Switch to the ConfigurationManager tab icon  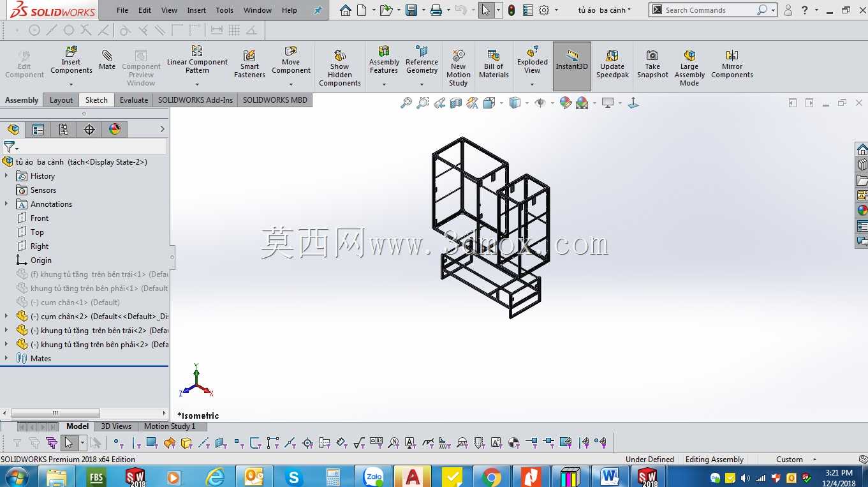64,130
